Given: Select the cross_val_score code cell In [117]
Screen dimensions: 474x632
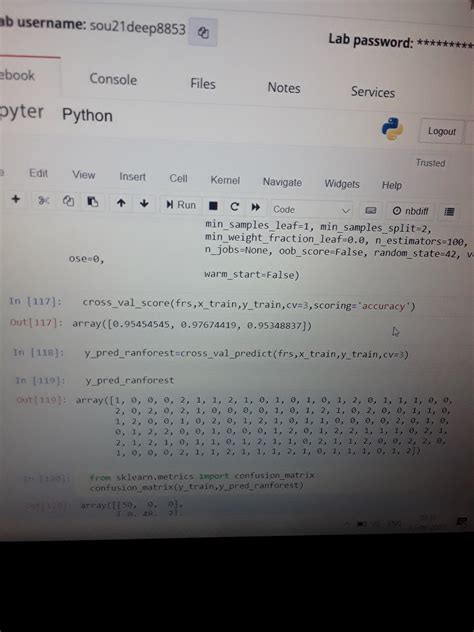Looking at the screenshot, I should click(x=249, y=304).
